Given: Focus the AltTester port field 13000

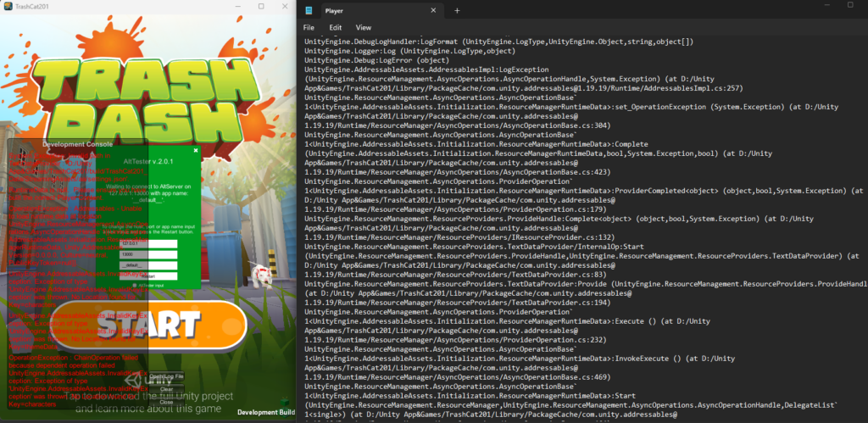Looking at the screenshot, I should click(148, 254).
